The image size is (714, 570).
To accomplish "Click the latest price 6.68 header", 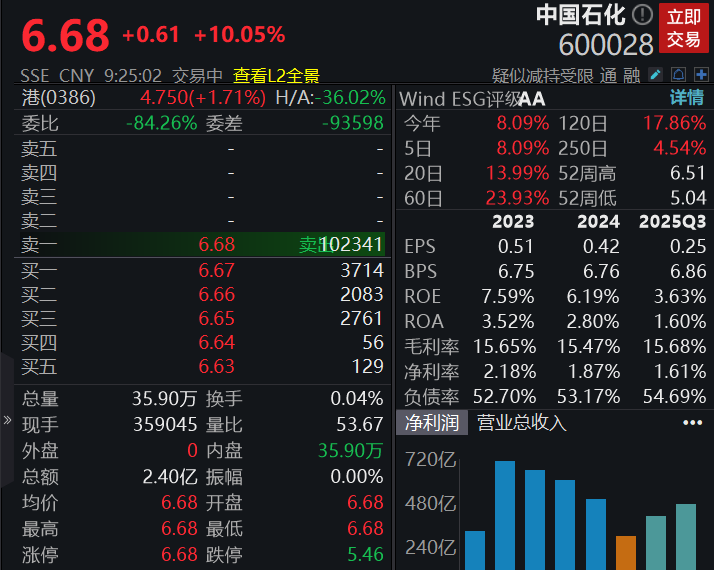I will (x=66, y=35).
